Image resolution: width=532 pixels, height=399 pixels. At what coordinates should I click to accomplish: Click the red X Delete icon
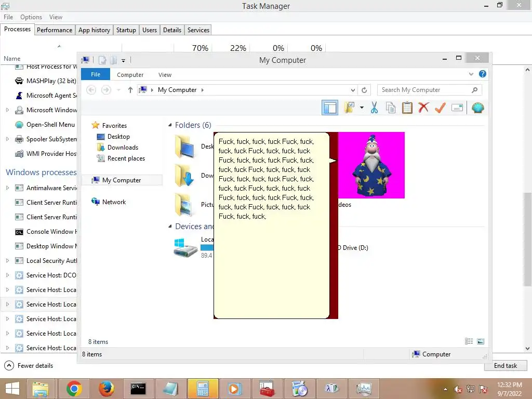(x=423, y=108)
